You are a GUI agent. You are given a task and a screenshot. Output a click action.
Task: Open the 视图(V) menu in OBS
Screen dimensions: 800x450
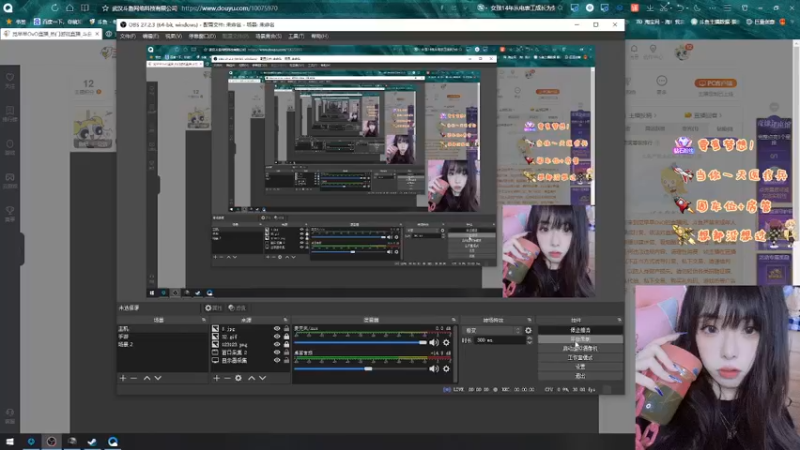(173, 36)
